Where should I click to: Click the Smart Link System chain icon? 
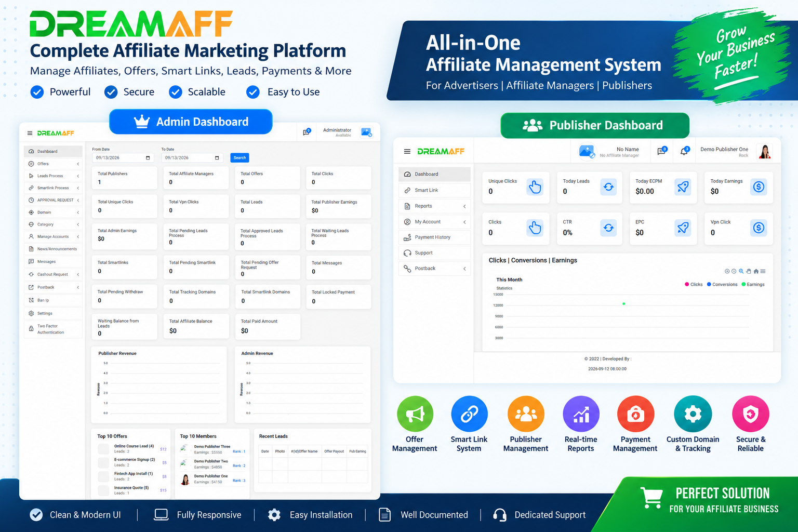pyautogui.click(x=469, y=414)
